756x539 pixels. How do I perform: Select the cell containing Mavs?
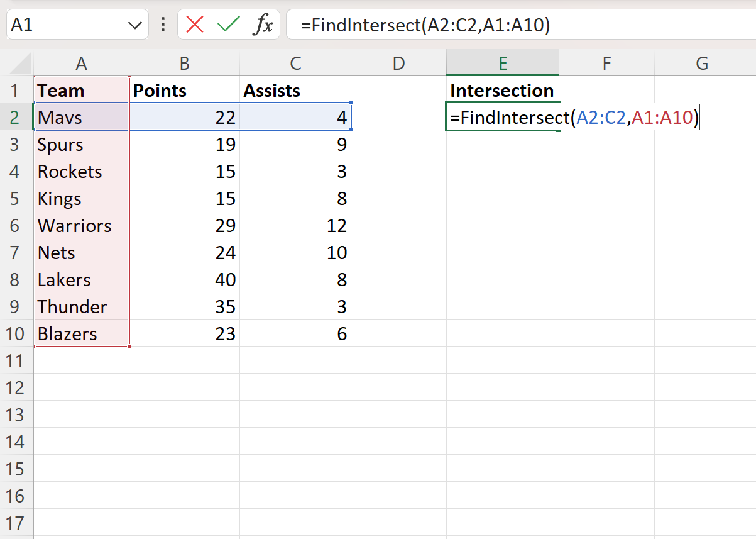[81, 117]
